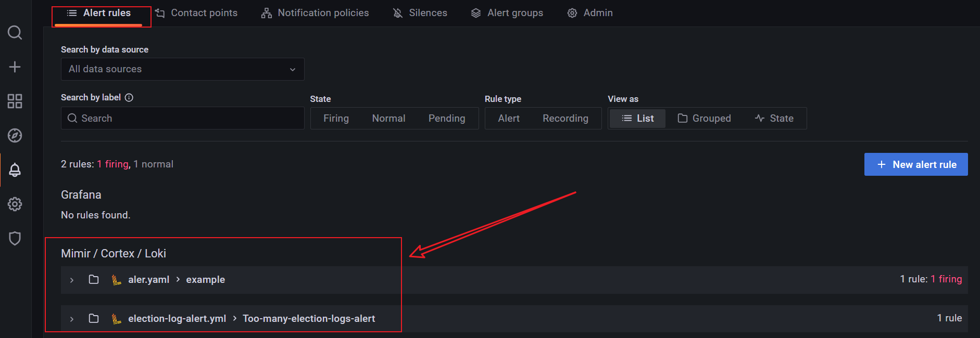This screenshot has width=980, height=338.
Task: Open the Silences tab
Action: [x=420, y=13]
